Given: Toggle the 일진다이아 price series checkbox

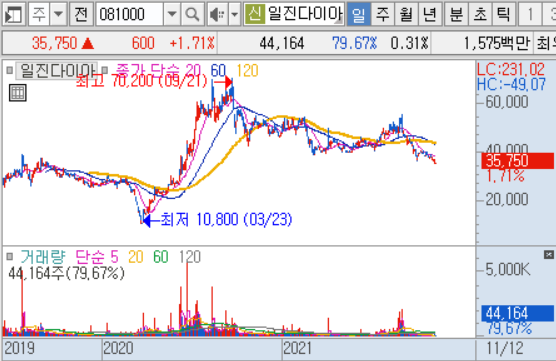Looking at the screenshot, I should tap(10, 71).
